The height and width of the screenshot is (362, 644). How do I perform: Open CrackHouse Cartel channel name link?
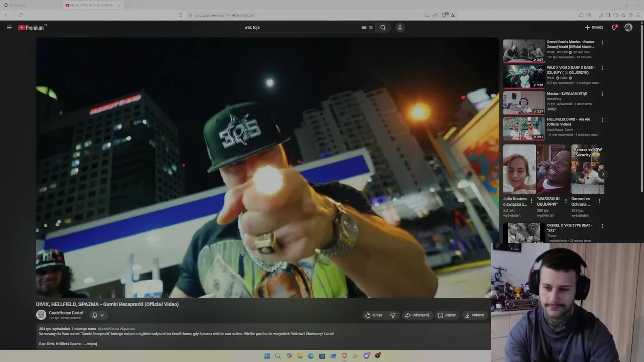[x=66, y=313]
